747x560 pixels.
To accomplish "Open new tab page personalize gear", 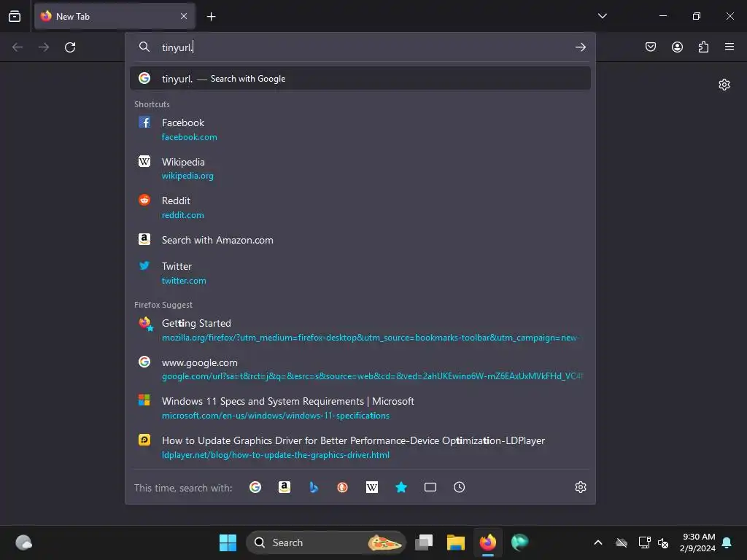I will tap(724, 85).
